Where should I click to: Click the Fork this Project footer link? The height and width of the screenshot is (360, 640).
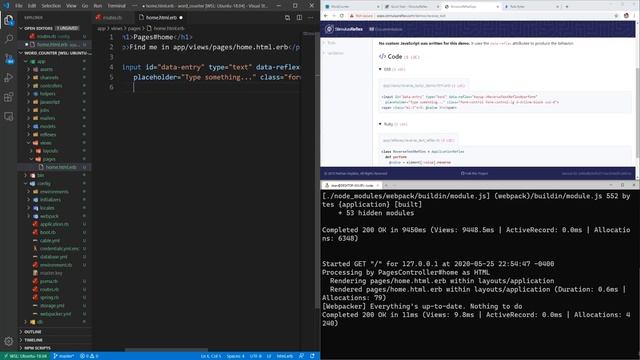click(x=474, y=173)
